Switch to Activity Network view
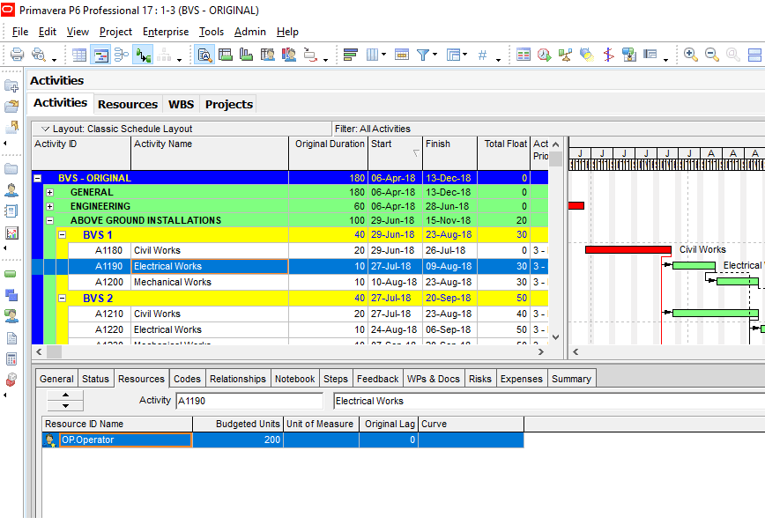 [x=122, y=55]
